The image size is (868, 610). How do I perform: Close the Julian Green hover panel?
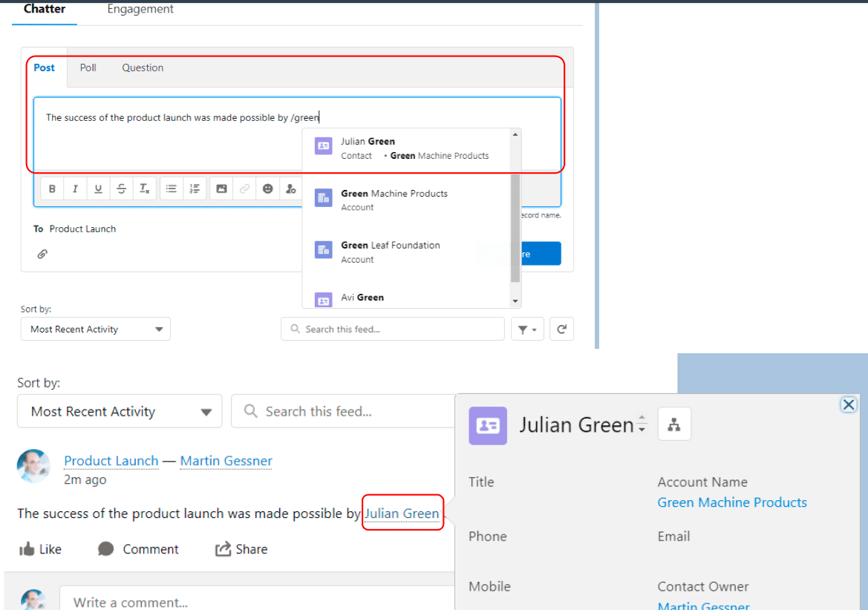(848, 404)
